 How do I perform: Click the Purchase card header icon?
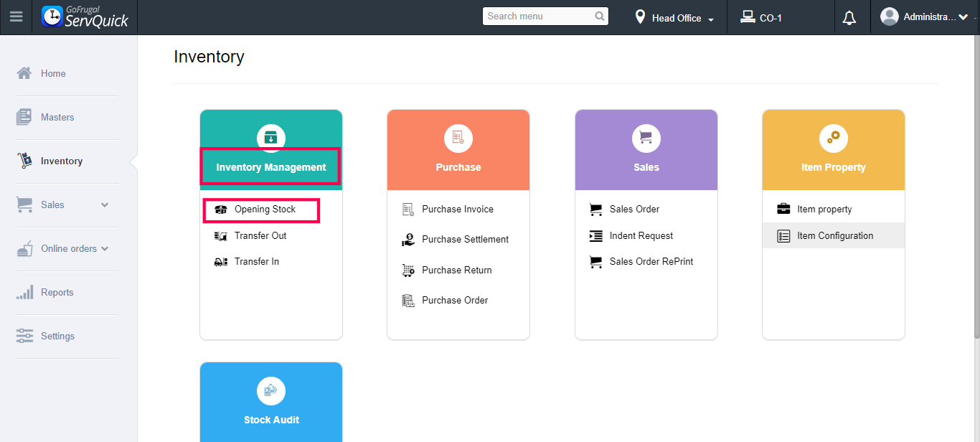(458, 138)
